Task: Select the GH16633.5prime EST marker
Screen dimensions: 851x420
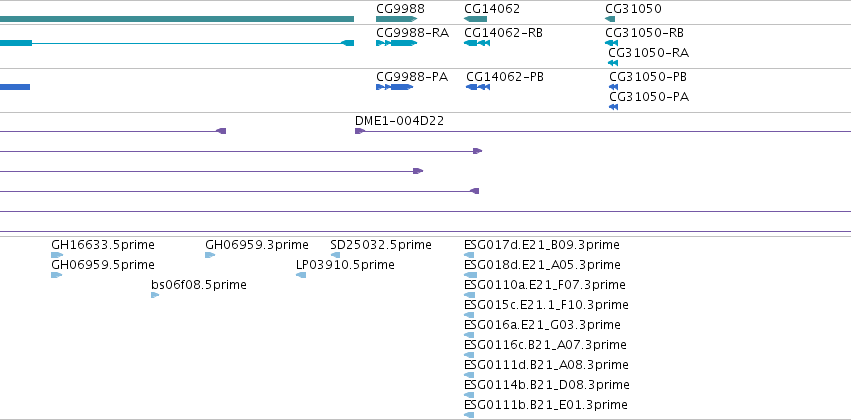Action: pyautogui.click(x=57, y=255)
